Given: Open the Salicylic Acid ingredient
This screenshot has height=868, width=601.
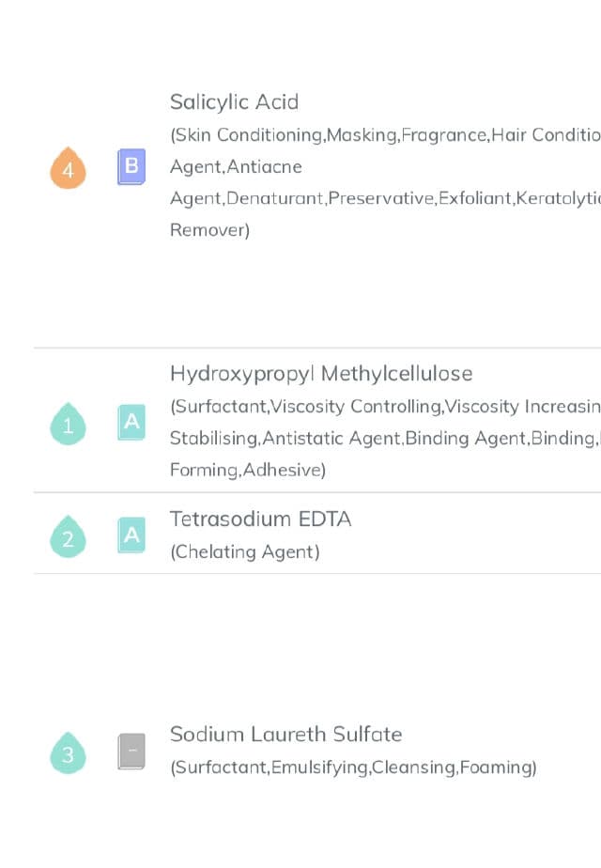Looking at the screenshot, I should pos(234,102).
